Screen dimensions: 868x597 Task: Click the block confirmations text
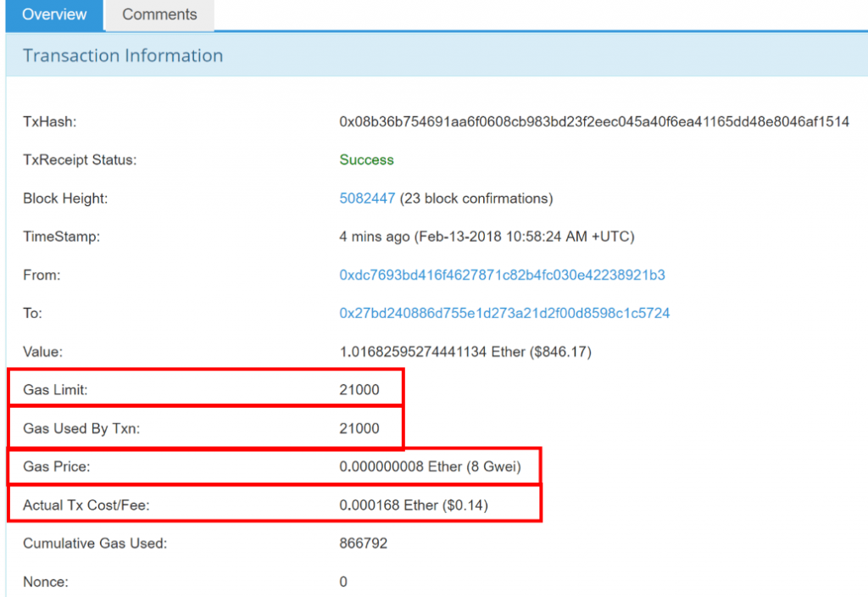pyautogui.click(x=476, y=198)
